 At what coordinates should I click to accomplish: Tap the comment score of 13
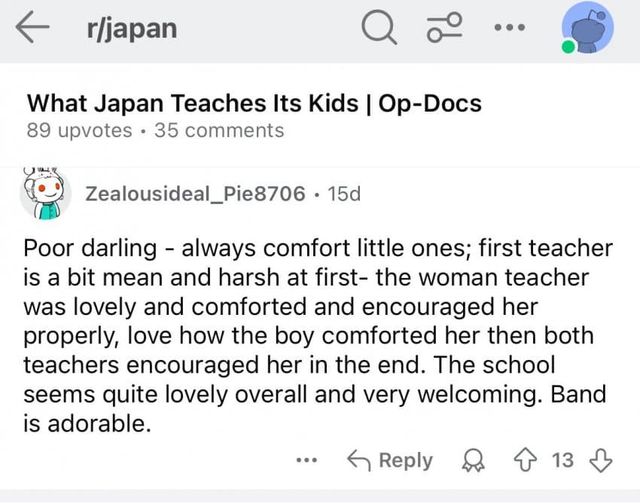point(563,460)
